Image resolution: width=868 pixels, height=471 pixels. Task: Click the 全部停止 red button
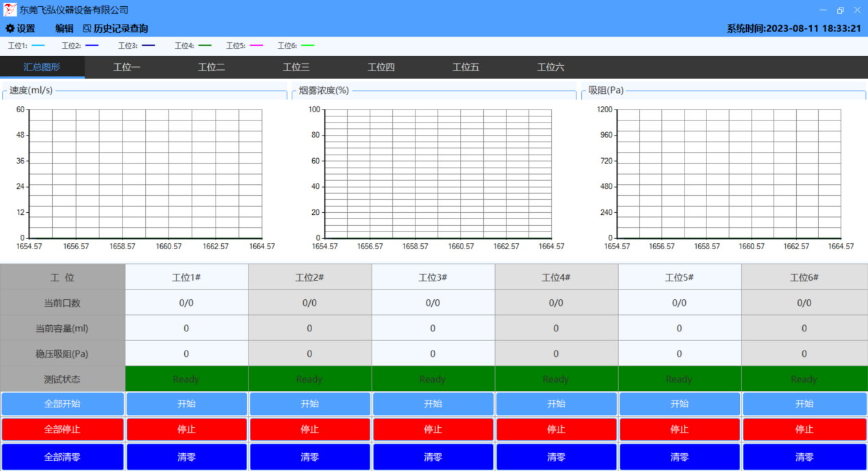(62, 430)
